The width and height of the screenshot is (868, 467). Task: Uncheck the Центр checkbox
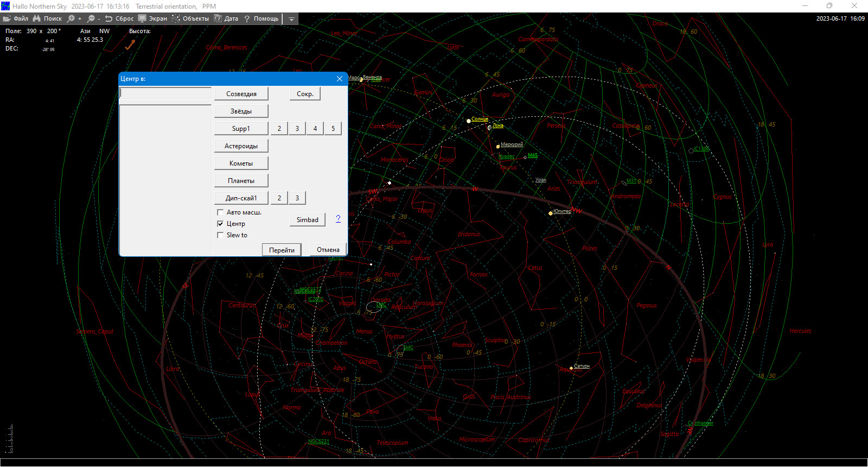220,224
